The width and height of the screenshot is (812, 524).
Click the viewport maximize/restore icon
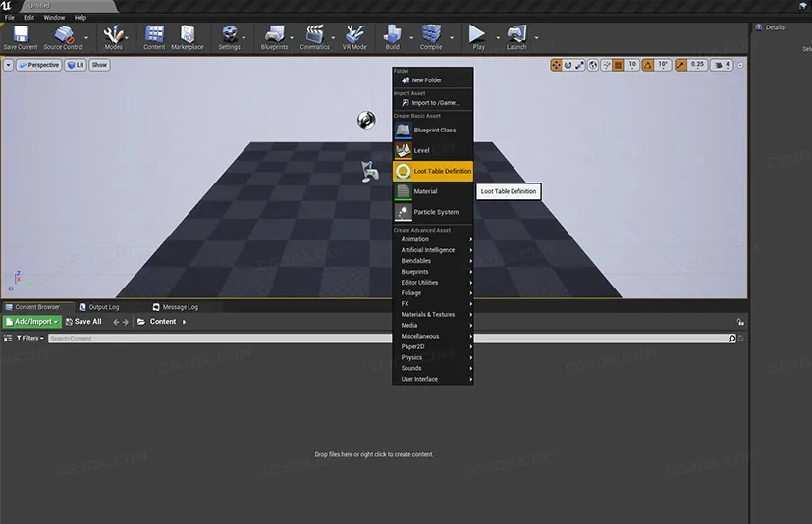(x=740, y=65)
